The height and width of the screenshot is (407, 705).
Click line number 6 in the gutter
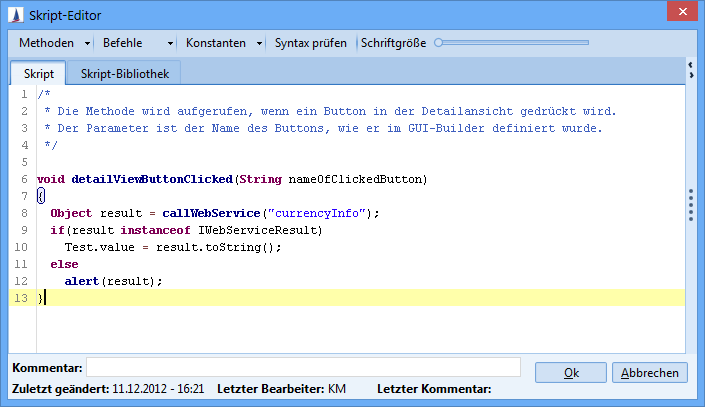pos(22,179)
